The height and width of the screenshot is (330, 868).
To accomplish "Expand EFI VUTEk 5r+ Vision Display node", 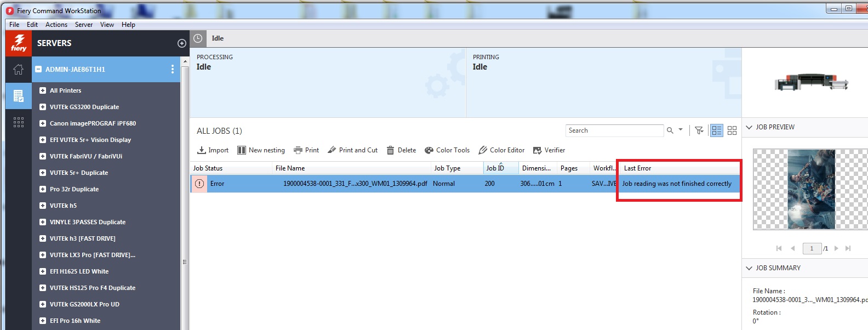I will [43, 140].
